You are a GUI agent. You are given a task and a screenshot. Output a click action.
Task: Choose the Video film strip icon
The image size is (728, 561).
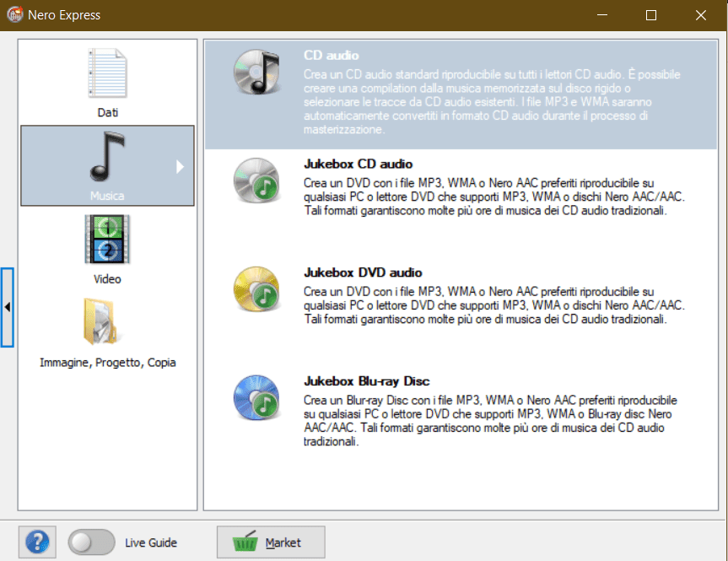click(x=107, y=240)
